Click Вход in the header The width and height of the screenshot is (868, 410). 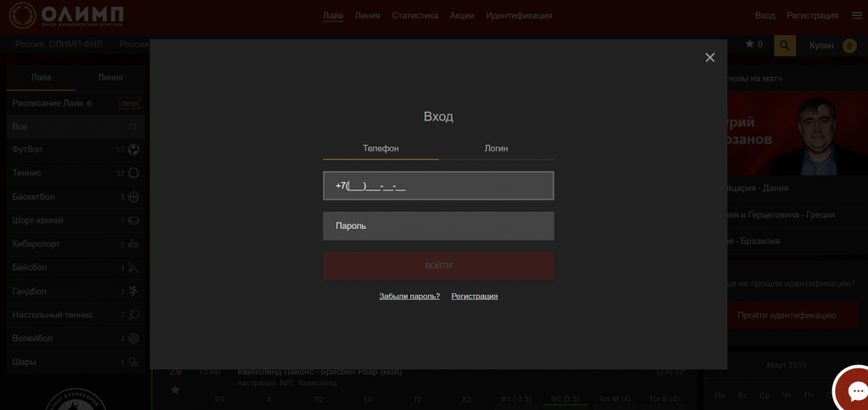click(x=765, y=15)
